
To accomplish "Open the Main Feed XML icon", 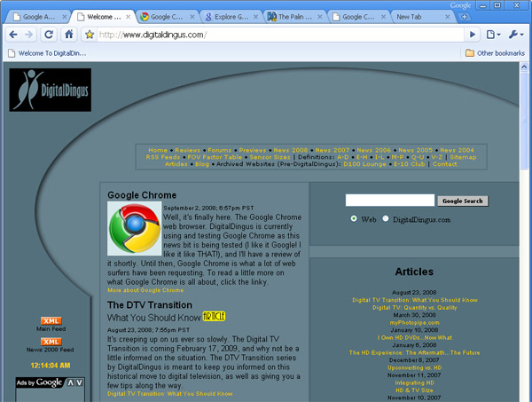I will pyautogui.click(x=51, y=321).
